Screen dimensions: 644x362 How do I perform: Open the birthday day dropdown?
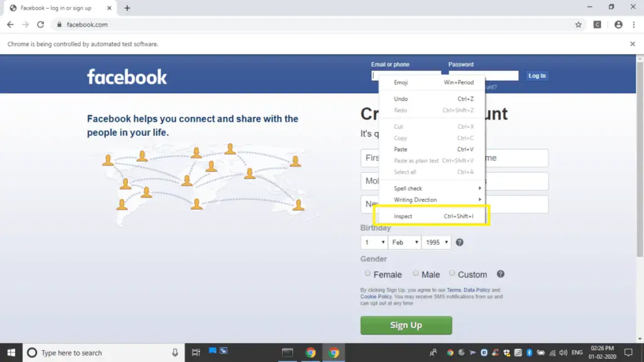[x=374, y=242]
